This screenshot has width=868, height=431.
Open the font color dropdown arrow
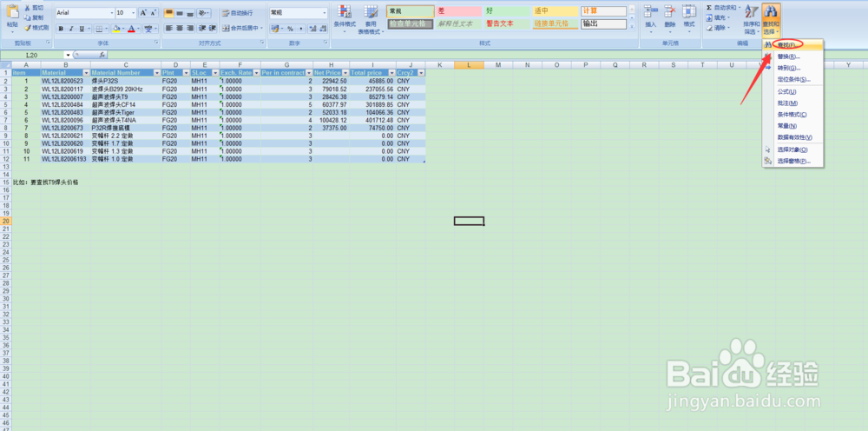click(x=138, y=29)
